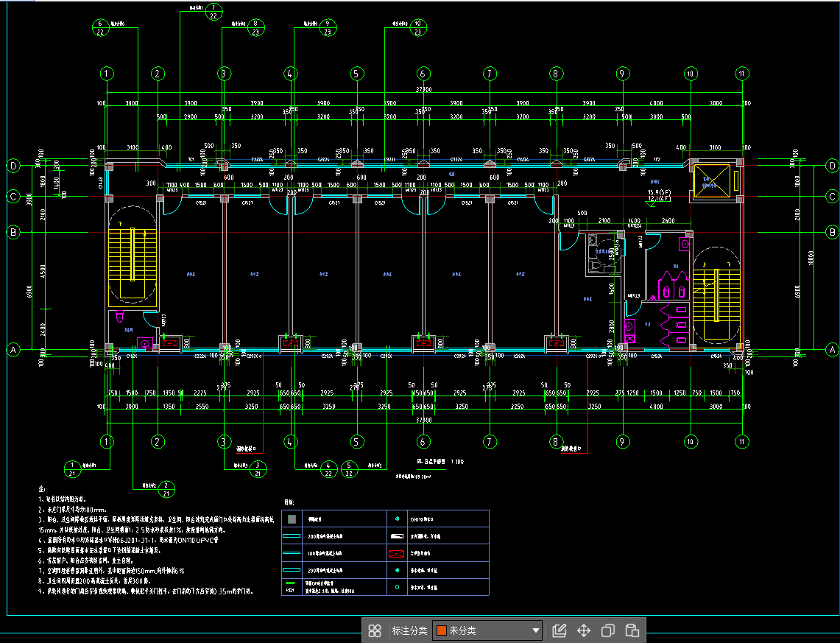Click the paste clipboard icon in bottom toolbar

(632, 630)
